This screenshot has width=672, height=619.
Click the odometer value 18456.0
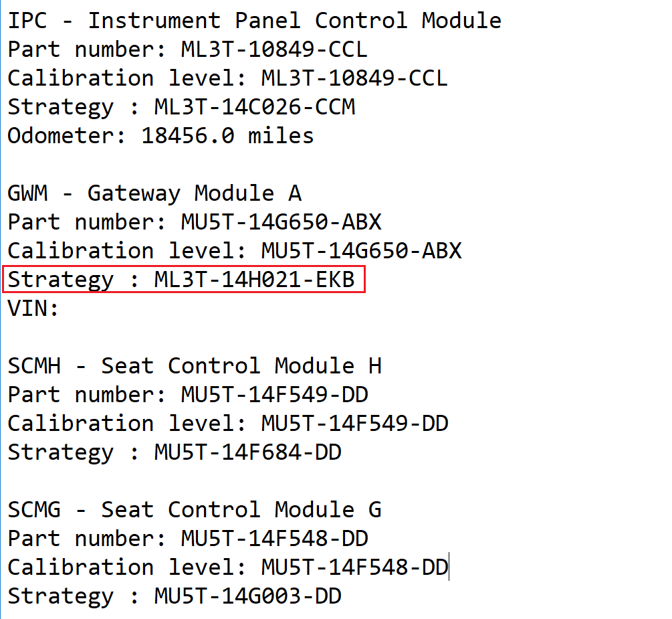pyautogui.click(x=187, y=136)
